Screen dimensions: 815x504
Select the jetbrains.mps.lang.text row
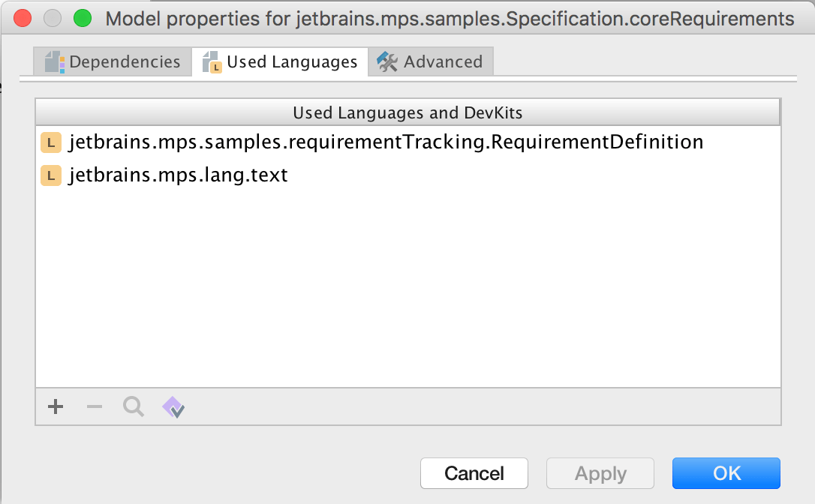[x=179, y=175]
